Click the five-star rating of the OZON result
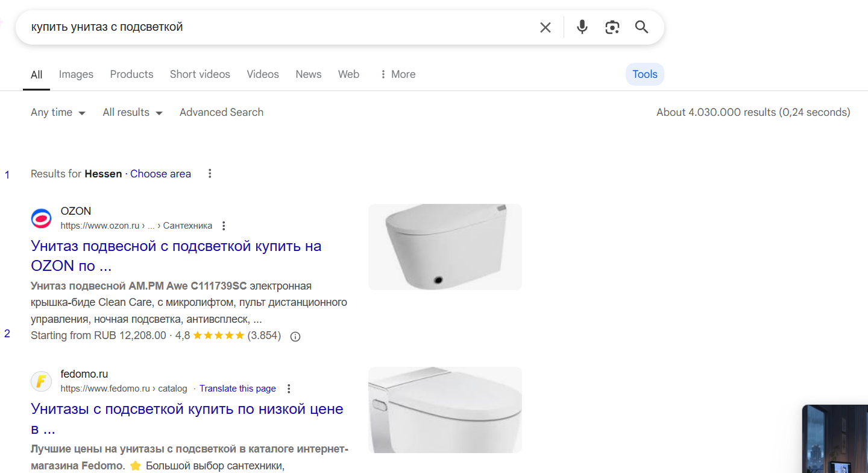The width and height of the screenshot is (868, 473). tap(218, 335)
